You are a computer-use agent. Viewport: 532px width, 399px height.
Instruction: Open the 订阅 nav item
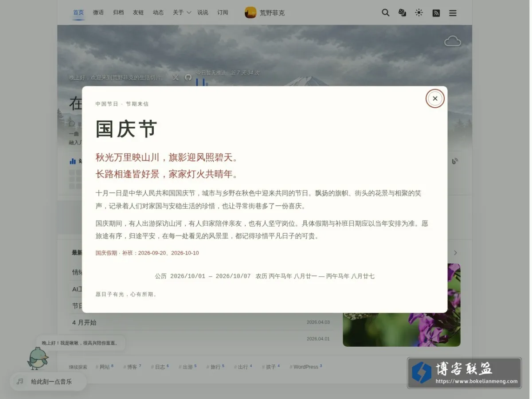click(223, 12)
